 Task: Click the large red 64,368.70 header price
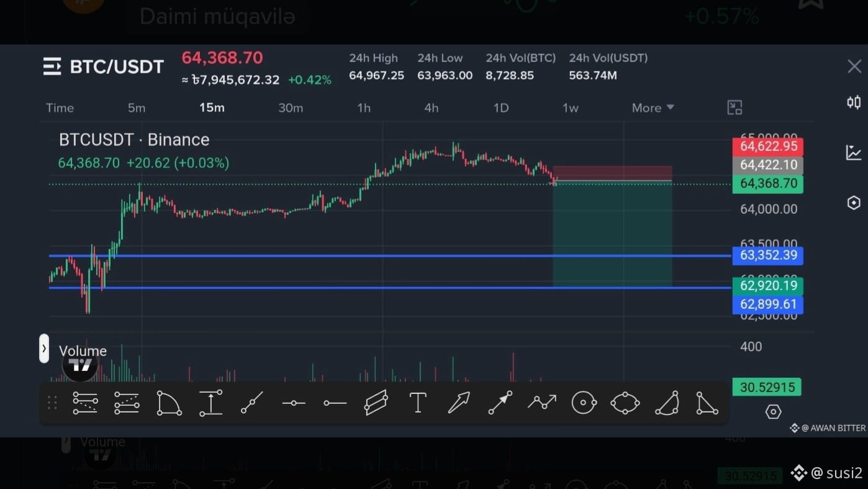pos(222,58)
